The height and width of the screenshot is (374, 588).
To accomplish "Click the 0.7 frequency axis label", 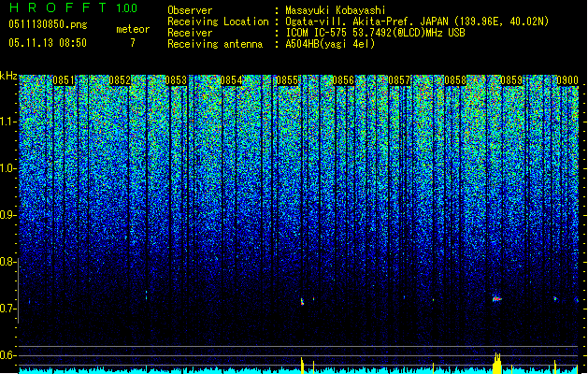I will tap(8, 309).
